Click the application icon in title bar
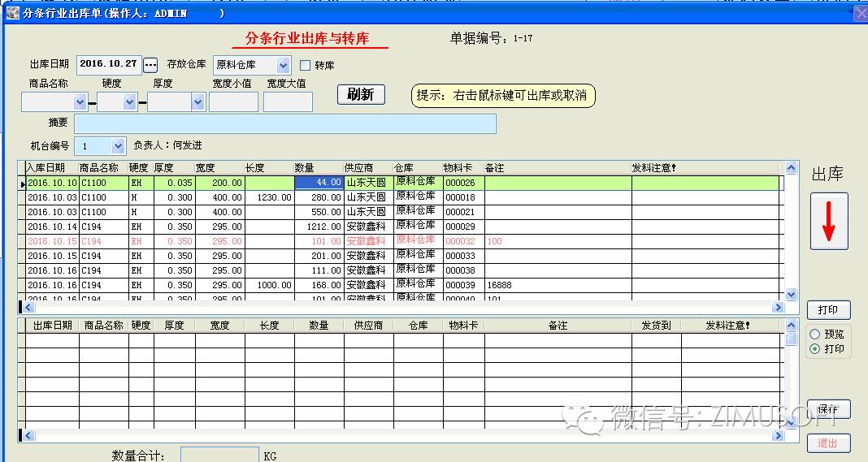Screen dimensions: 868x462 (x=12, y=13)
